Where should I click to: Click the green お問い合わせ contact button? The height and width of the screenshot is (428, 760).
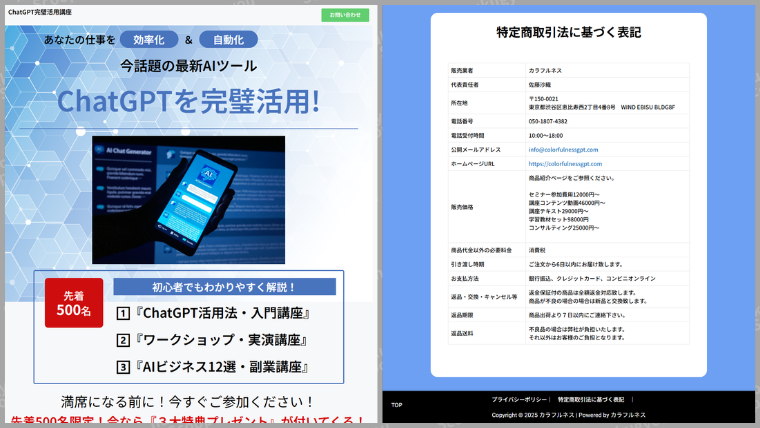(345, 15)
